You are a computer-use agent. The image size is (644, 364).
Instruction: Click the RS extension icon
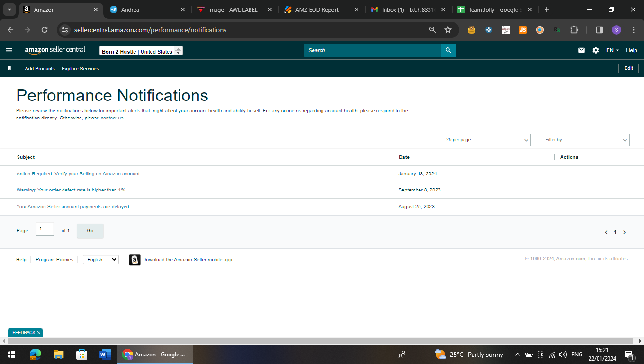pos(557,30)
